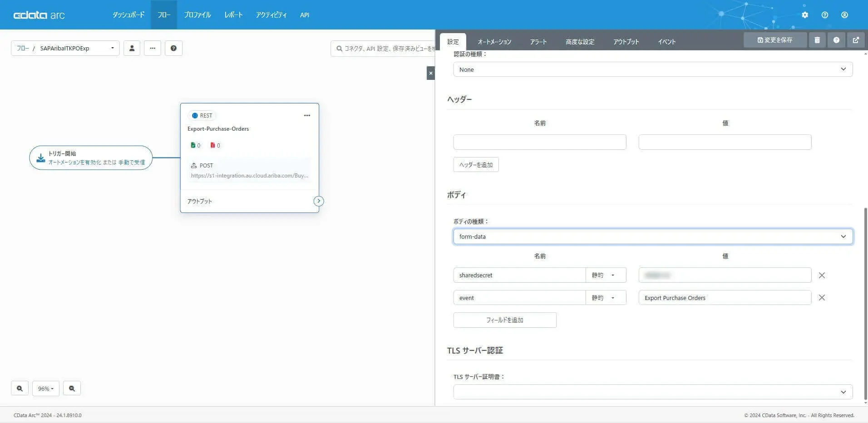Open the アクティビティ menu
Image resolution: width=868 pixels, height=423 pixels.
click(x=271, y=15)
